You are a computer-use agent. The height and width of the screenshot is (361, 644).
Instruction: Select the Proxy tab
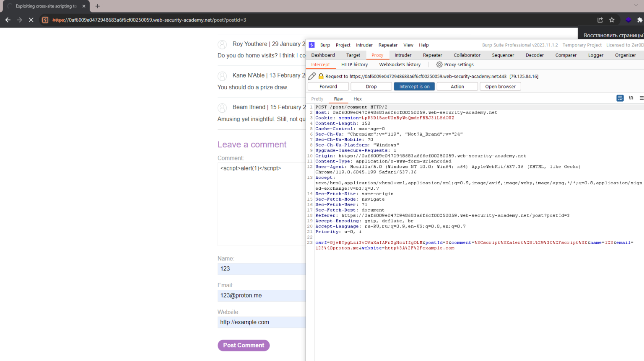[377, 55]
